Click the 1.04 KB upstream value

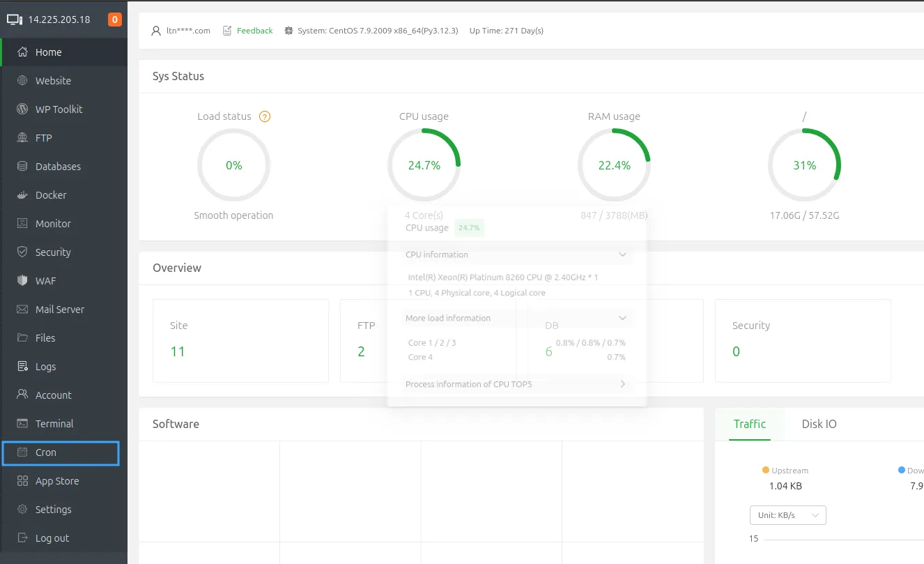(x=785, y=486)
